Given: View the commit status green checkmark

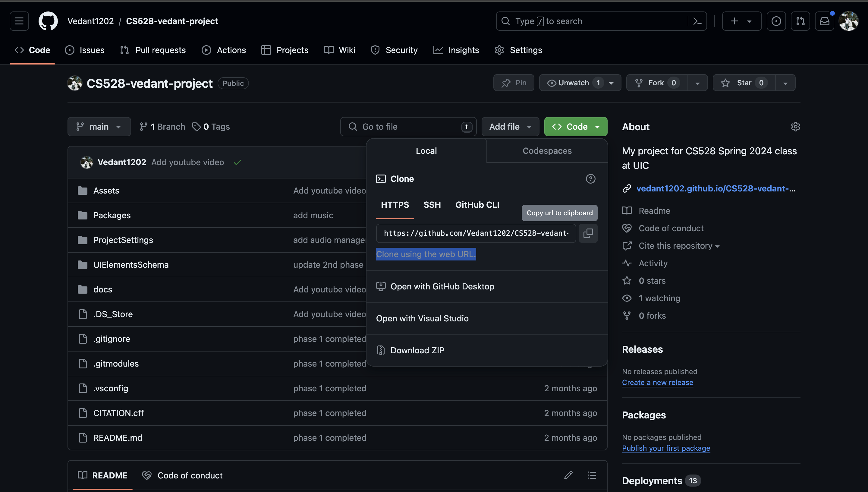Looking at the screenshot, I should [x=237, y=162].
